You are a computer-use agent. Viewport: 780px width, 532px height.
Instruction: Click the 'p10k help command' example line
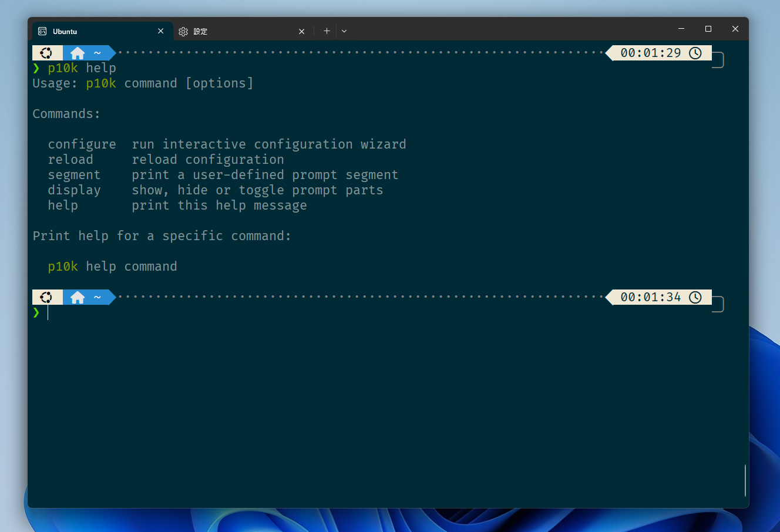112,267
